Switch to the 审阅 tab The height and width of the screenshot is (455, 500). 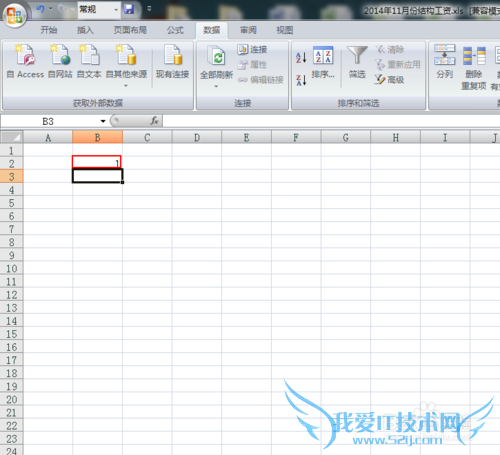[x=248, y=30]
